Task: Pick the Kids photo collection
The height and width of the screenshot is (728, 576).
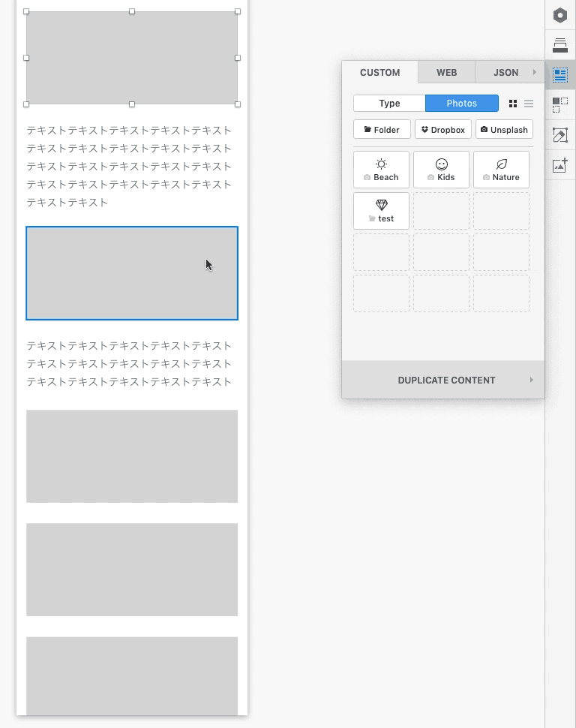Action: click(x=442, y=170)
